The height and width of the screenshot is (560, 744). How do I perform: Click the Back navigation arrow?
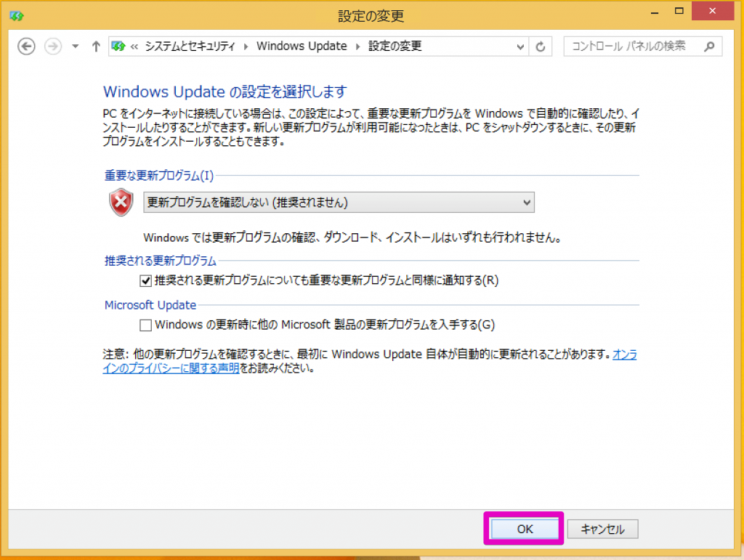[x=27, y=46]
